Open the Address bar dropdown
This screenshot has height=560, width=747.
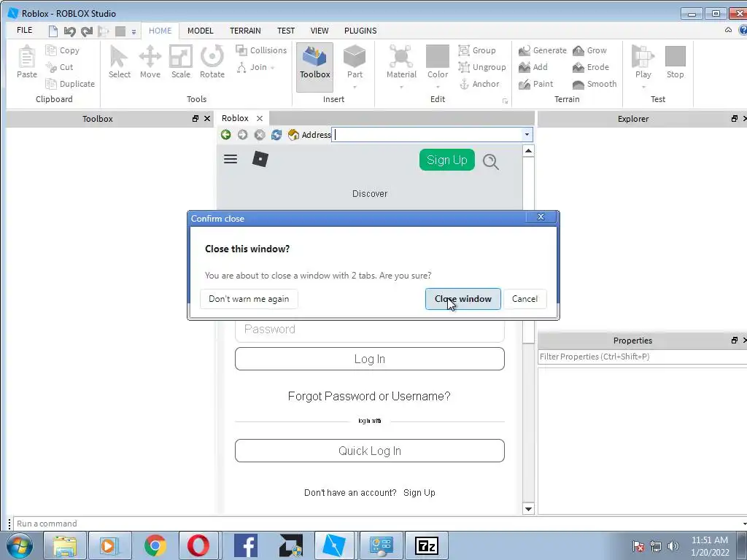pyautogui.click(x=527, y=135)
